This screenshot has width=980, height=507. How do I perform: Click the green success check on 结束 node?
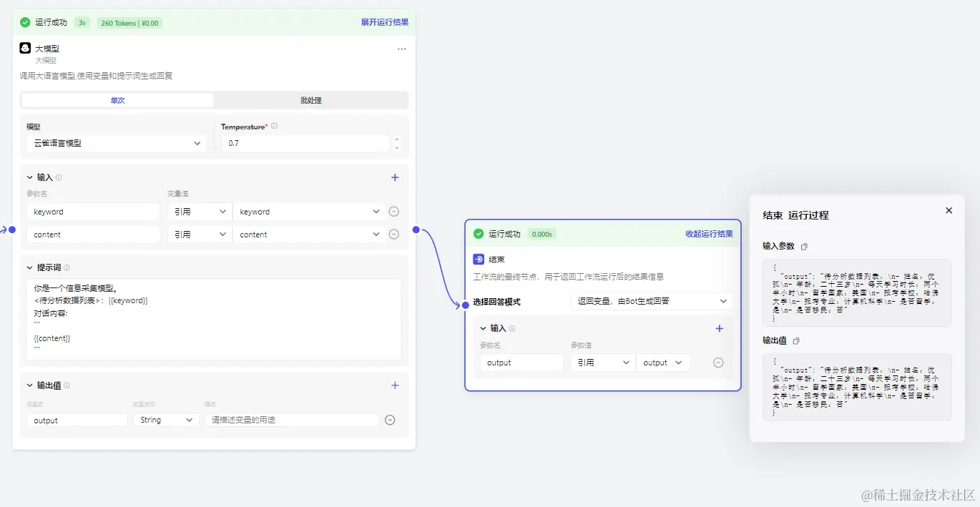coord(479,234)
